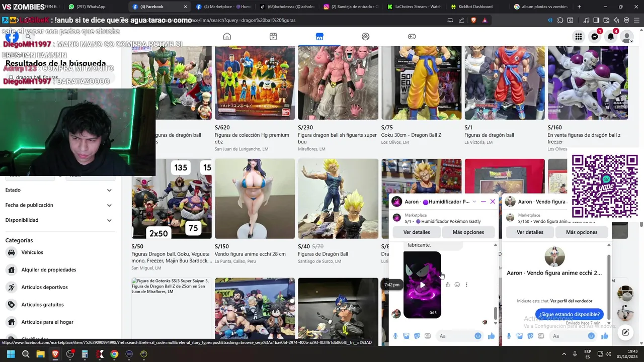Image resolution: width=644 pixels, height=362 pixels.
Task: Open Facebook Home from the top navigation
Action: tap(227, 37)
